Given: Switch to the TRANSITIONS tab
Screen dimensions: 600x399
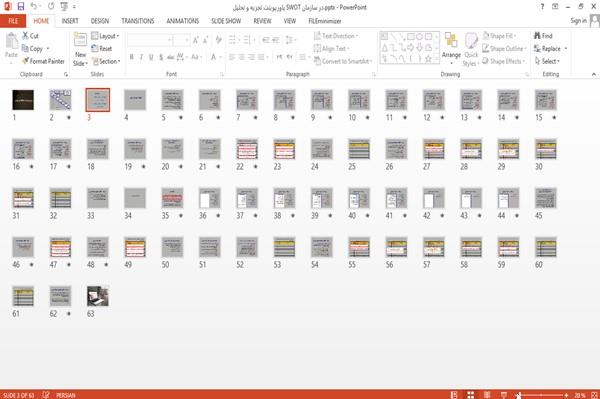Looking at the screenshot, I should [138, 21].
